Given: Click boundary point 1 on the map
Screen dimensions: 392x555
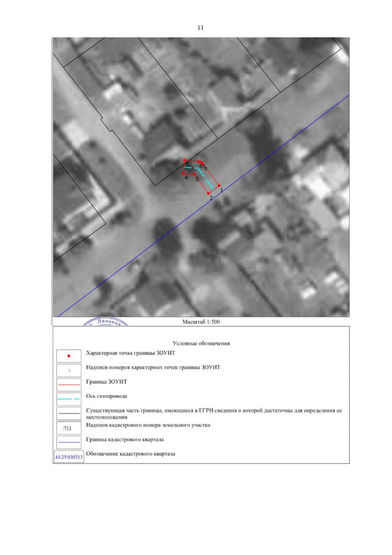Looking at the screenshot, I should [219, 185].
